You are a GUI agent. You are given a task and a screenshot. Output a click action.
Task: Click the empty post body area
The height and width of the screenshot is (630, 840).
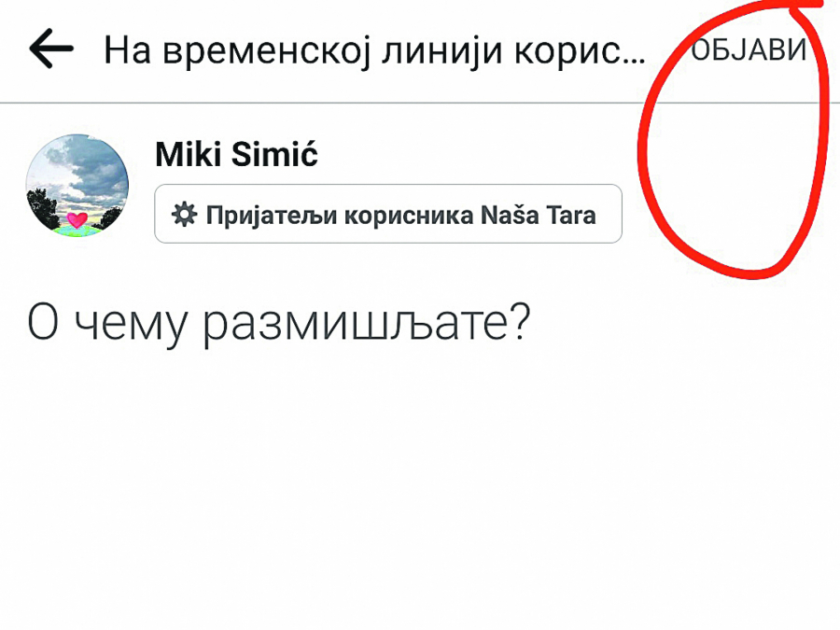point(420,485)
